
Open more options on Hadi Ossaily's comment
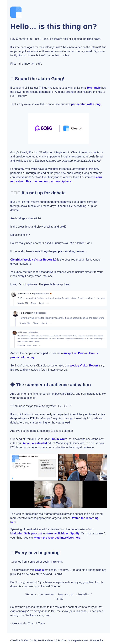tap(51, 323)
